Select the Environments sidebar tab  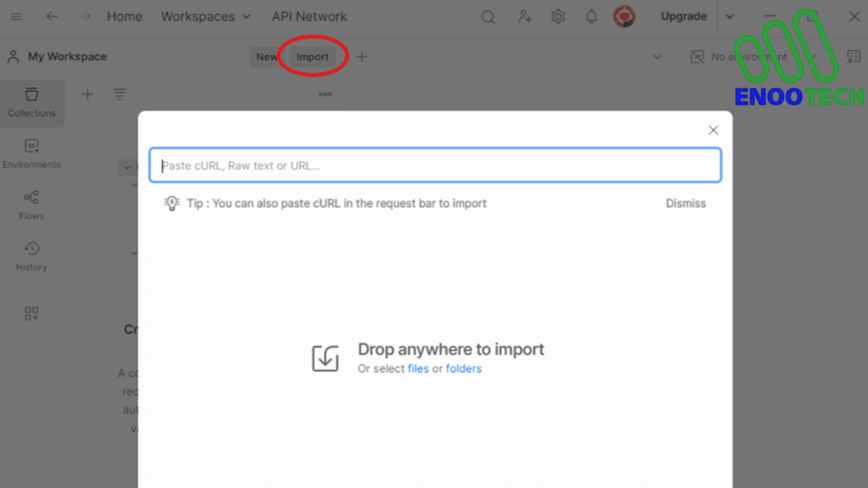(32, 154)
